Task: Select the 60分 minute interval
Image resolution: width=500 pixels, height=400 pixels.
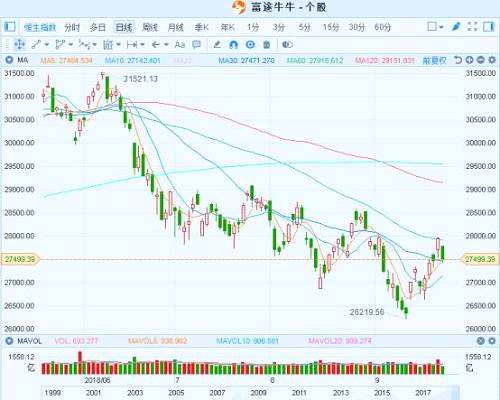Action: pos(383,27)
